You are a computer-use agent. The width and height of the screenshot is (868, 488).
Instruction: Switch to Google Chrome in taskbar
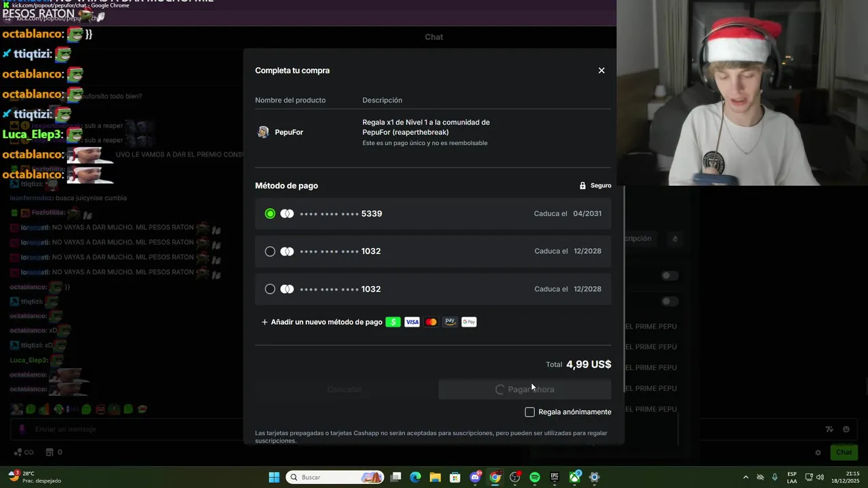point(495,477)
